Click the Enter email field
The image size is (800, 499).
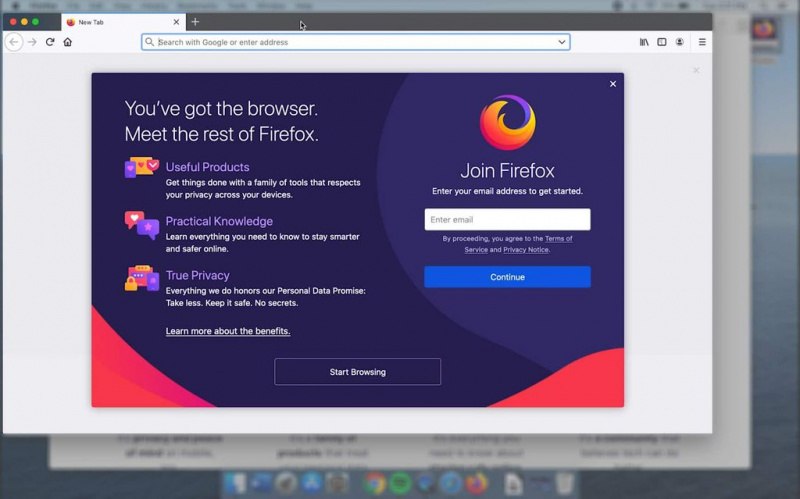click(x=507, y=219)
